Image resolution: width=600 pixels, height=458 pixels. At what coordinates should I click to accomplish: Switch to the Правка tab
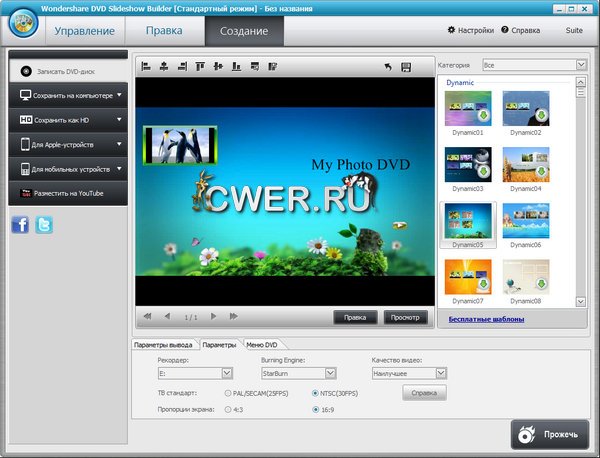[164, 31]
